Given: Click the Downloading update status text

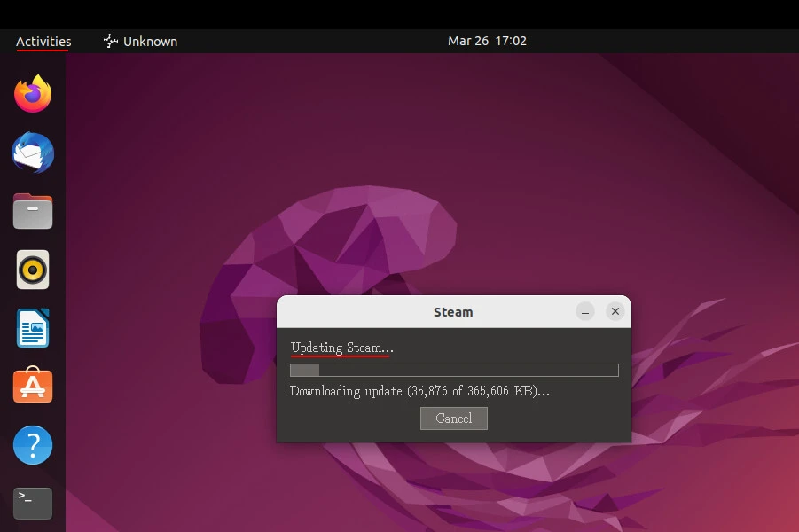Looking at the screenshot, I should coord(419,391).
